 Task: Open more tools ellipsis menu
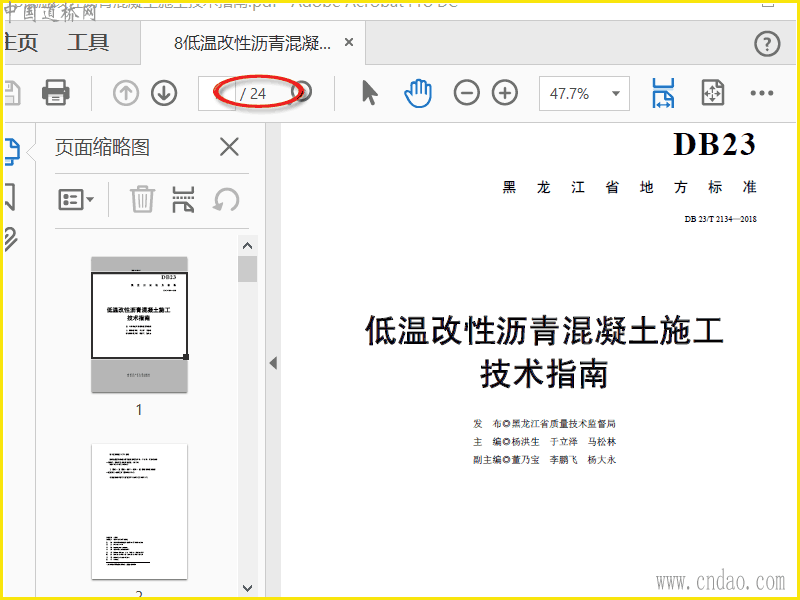(762, 93)
